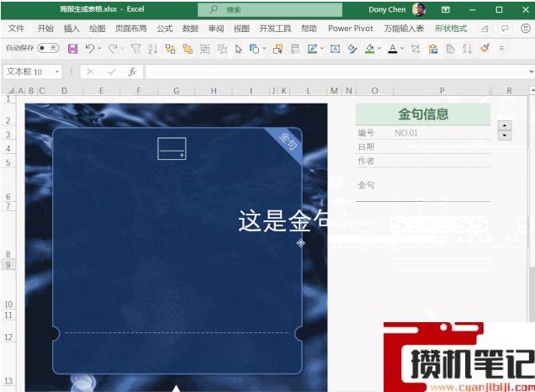Click the formula bar Cancel X button
Screen dimensions: 535x392
tap(90, 72)
